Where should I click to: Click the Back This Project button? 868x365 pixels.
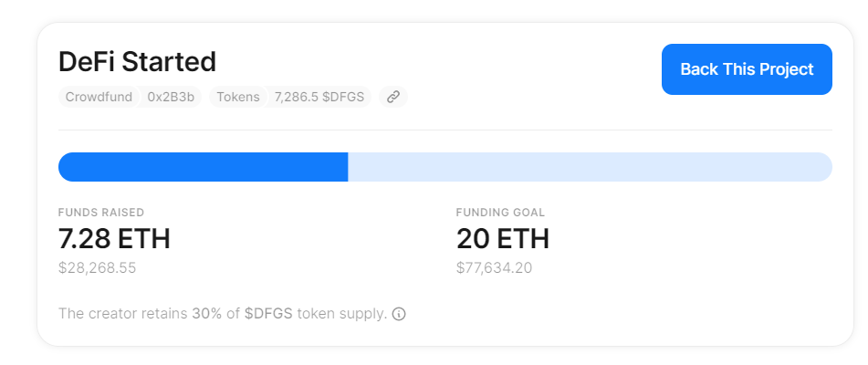(747, 69)
